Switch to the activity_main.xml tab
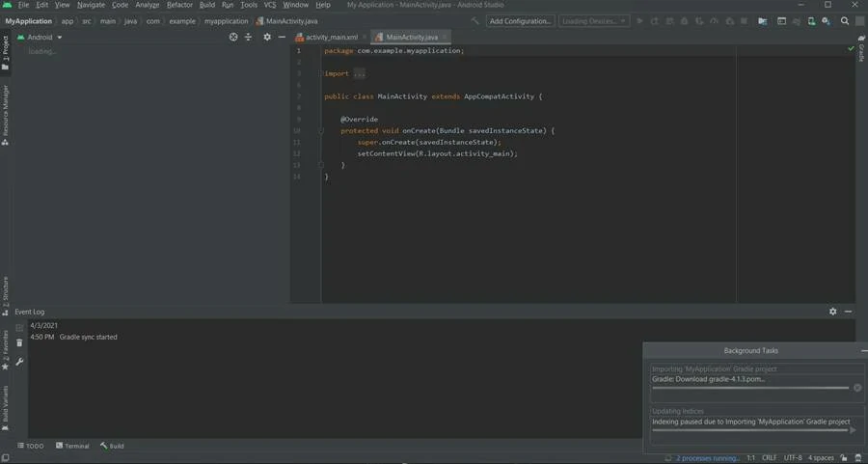 click(331, 37)
